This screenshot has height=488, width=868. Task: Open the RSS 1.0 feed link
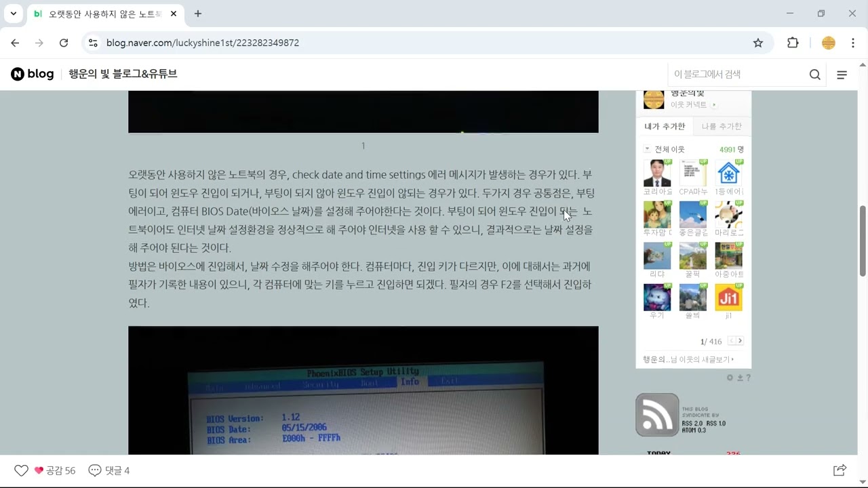pos(716,424)
